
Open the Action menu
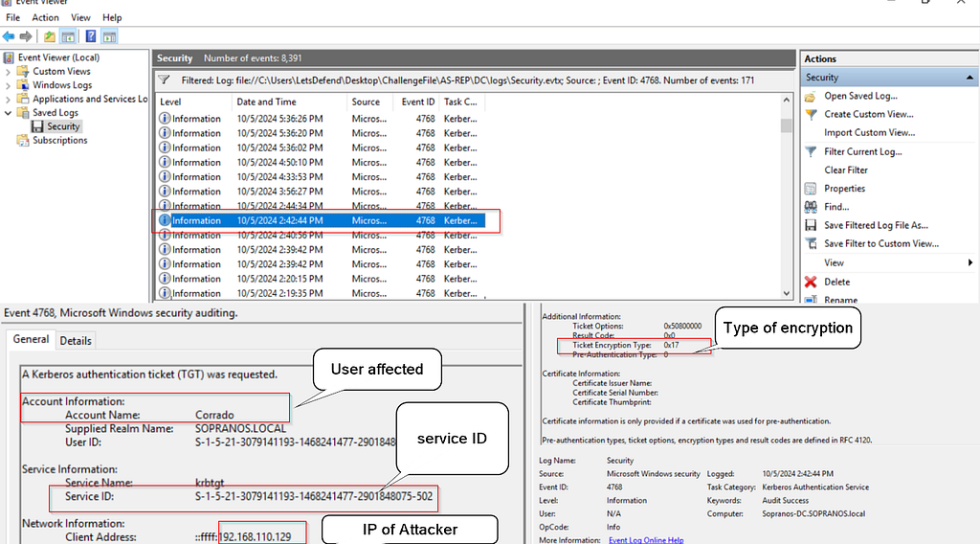46,17
